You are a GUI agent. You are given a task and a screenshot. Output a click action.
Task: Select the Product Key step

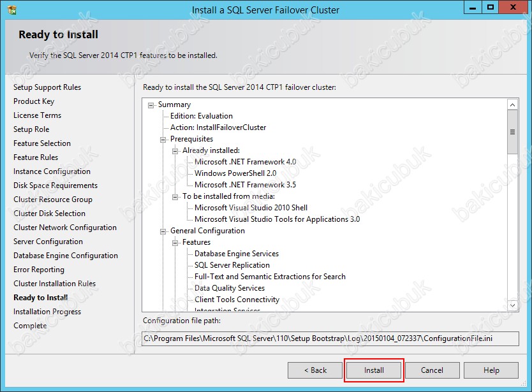(x=34, y=101)
